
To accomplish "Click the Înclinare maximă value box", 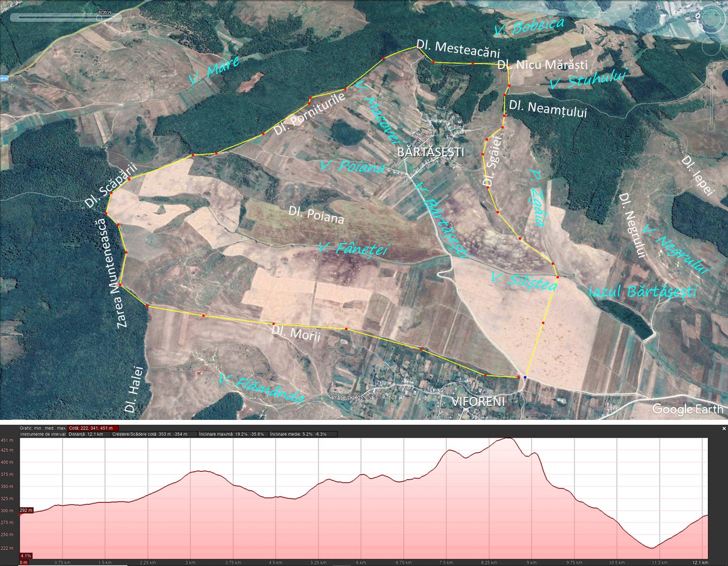I will tap(232, 434).
